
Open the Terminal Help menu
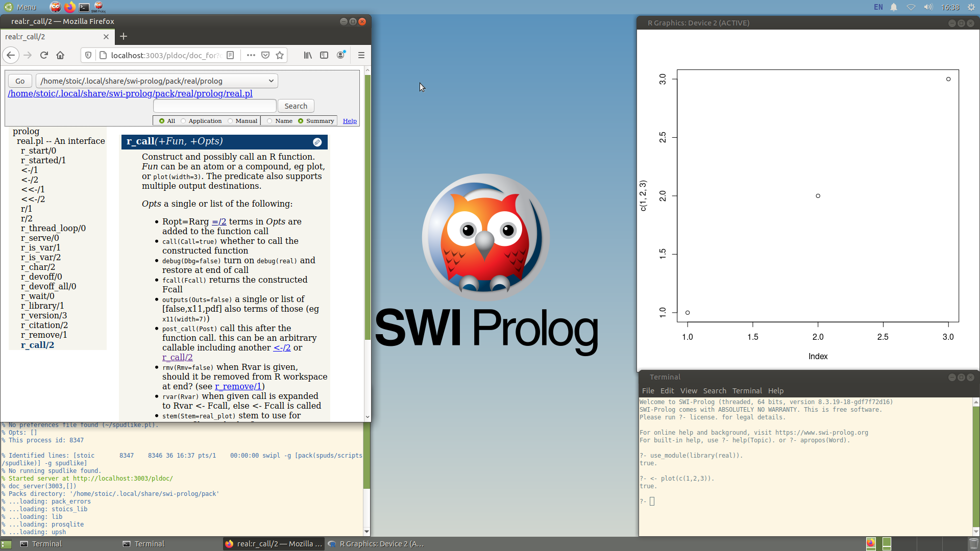tap(776, 391)
